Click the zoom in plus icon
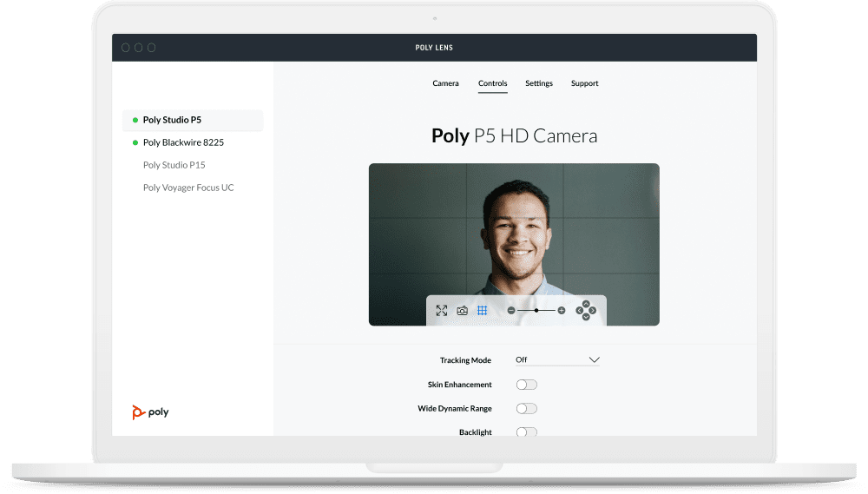 pos(562,311)
